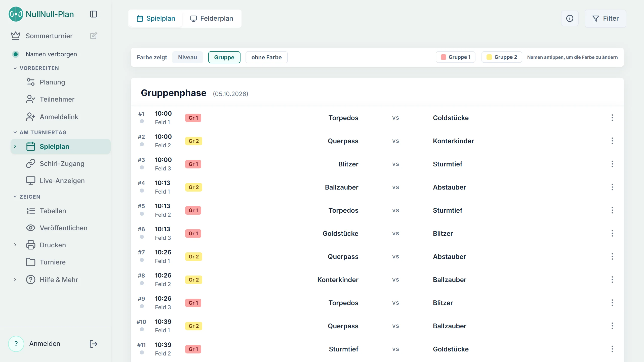Edit the Sommerturnier name with the pencil icon
This screenshot has width=644, height=362.
(94, 36)
